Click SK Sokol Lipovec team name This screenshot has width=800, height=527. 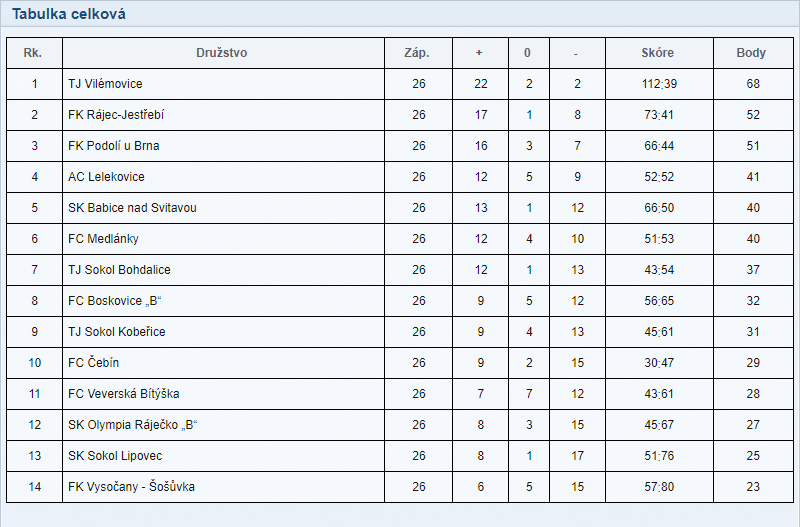pyautogui.click(x=114, y=456)
